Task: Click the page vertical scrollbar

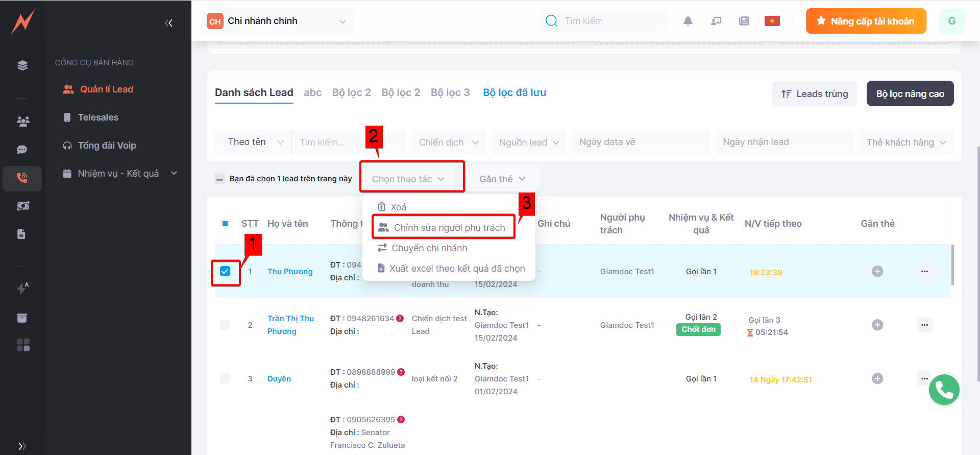Action: tap(977, 255)
